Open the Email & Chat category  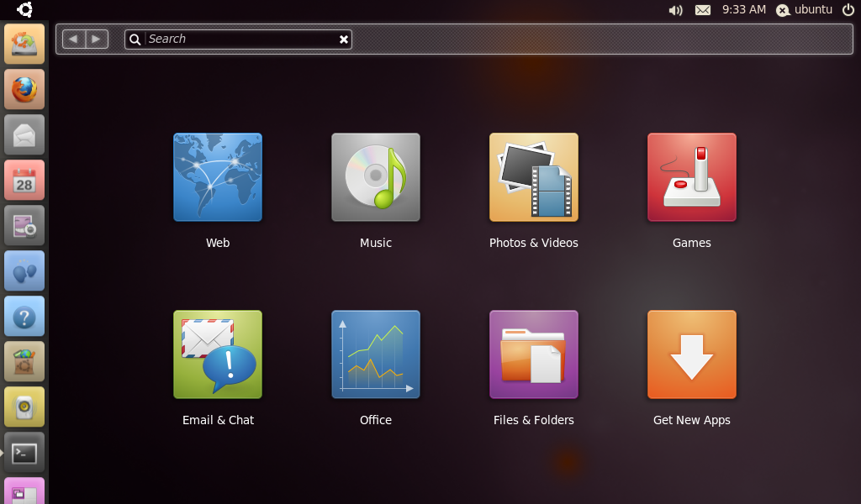point(218,354)
